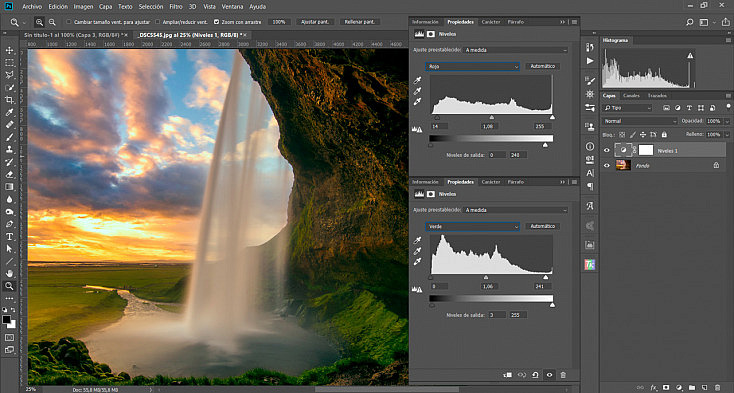Image resolution: width=734 pixels, height=393 pixels.
Task: Click histogram cached data warning triangle
Action: [690, 56]
